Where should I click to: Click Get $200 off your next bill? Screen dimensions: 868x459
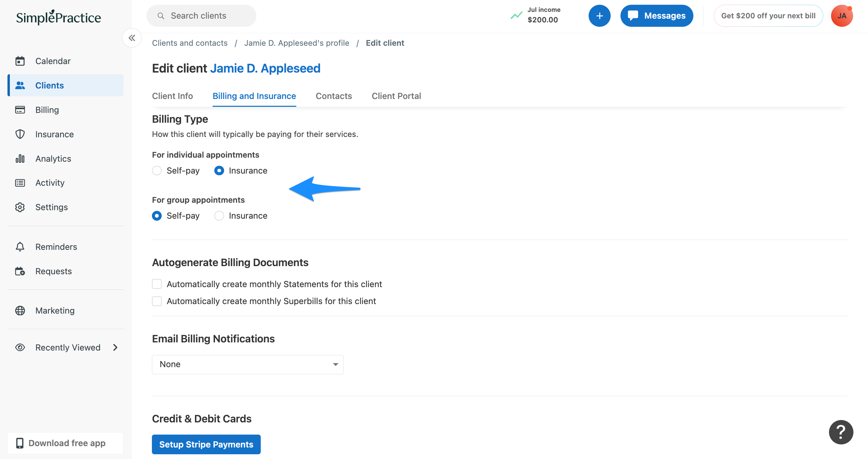point(768,16)
